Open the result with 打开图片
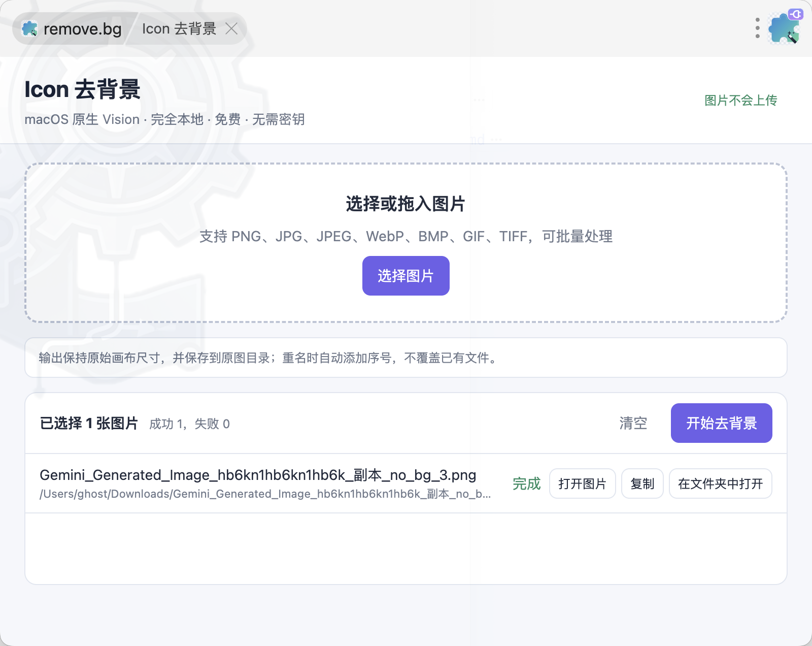 pyautogui.click(x=583, y=483)
